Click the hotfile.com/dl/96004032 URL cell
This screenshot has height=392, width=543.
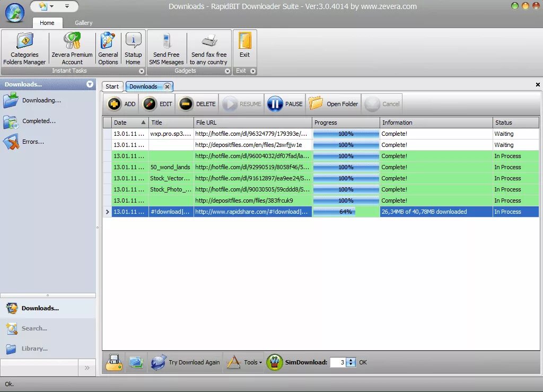[253, 156]
